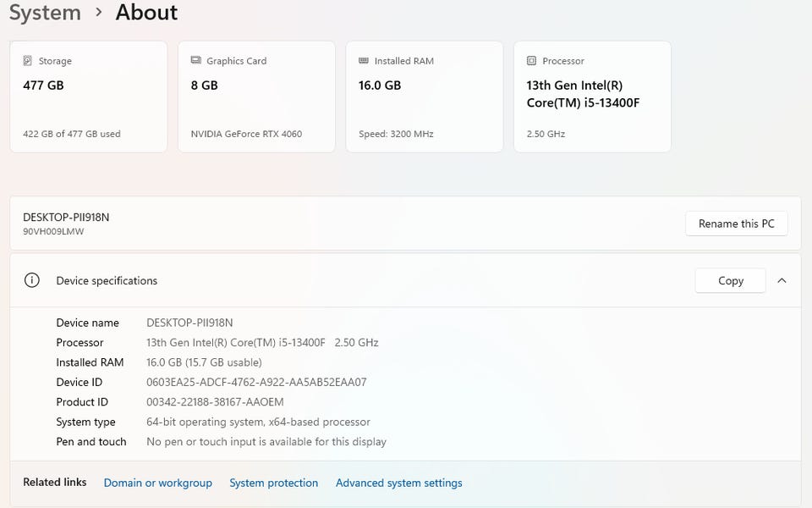Copy the device specifications
Screen dimensions: 812x508
[x=730, y=280]
